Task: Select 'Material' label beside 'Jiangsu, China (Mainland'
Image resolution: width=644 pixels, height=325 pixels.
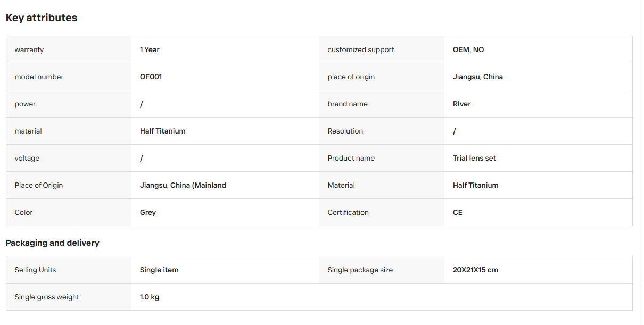Action: point(341,185)
